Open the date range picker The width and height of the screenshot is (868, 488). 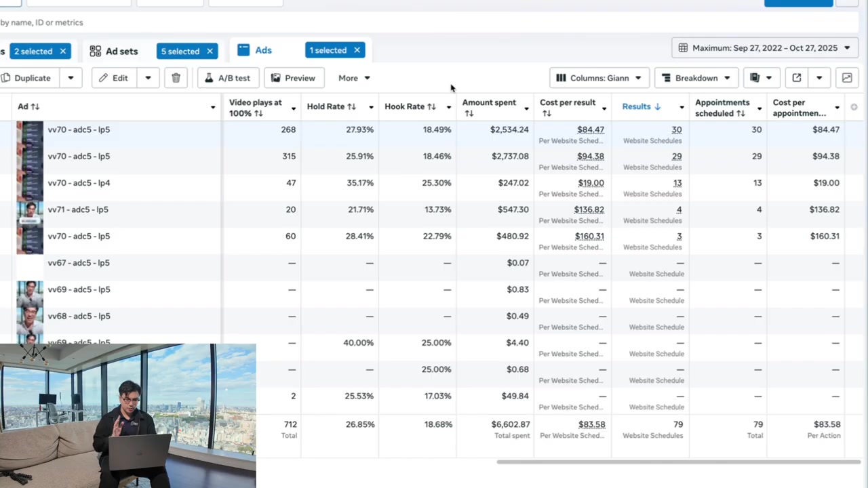pos(764,48)
